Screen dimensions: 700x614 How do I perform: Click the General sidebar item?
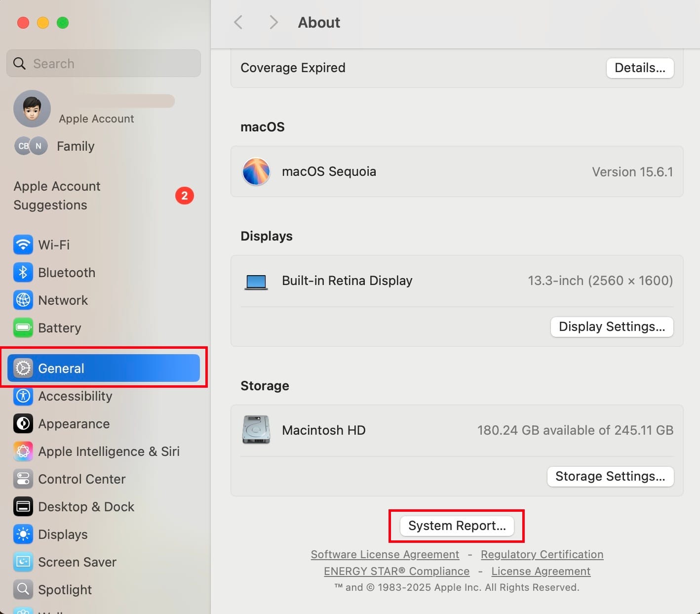point(103,368)
